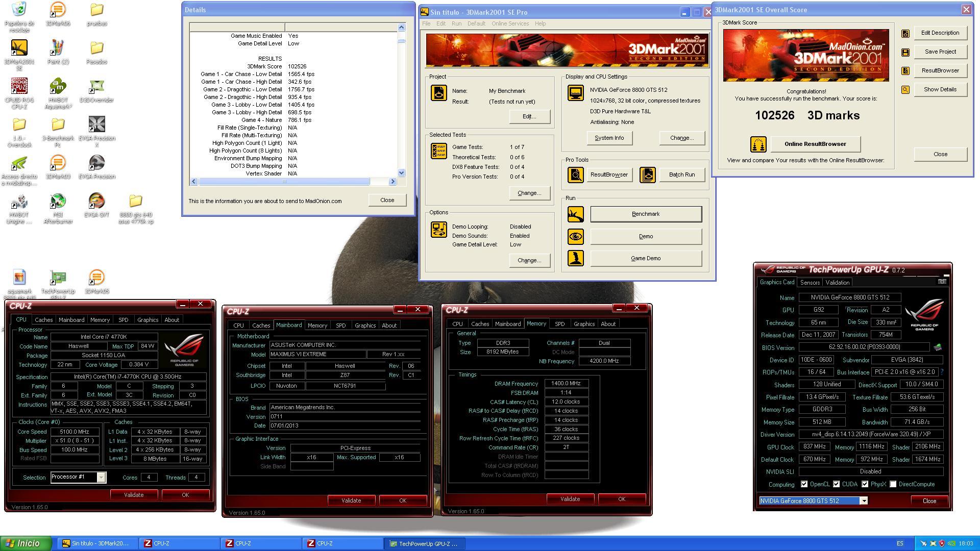This screenshot has height=551, width=980.
Task: Click the Bus Interface question mark in GPU-Z
Action: click(941, 372)
